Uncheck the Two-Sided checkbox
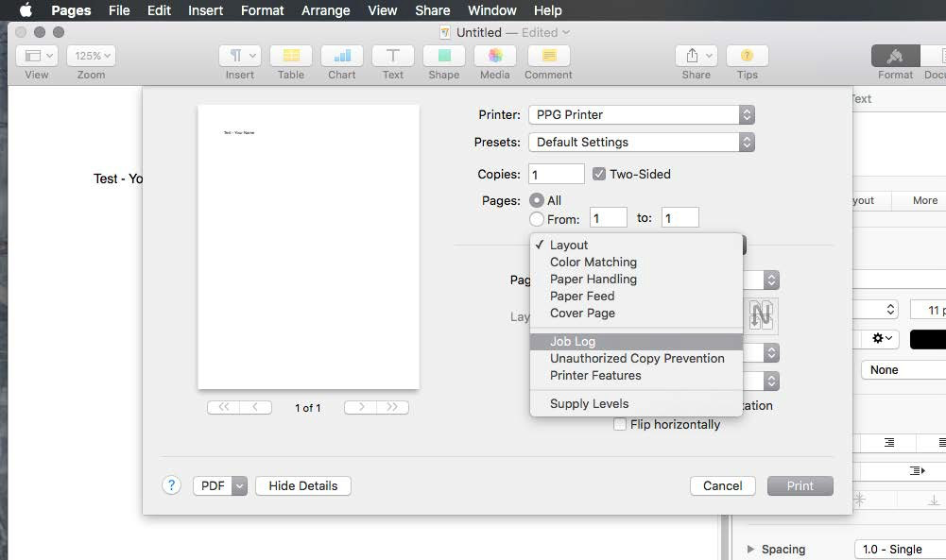 point(598,174)
